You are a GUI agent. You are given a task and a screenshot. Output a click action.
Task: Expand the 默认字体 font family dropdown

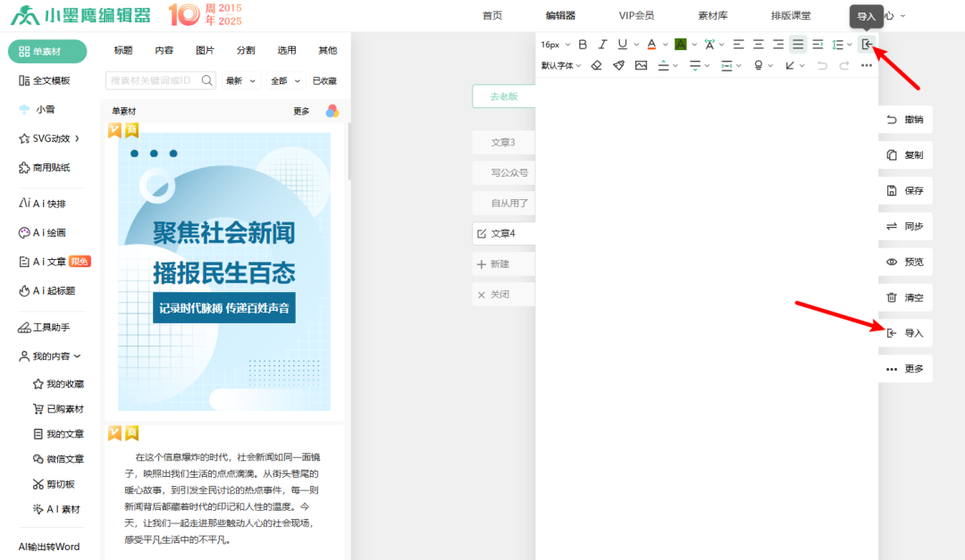tap(561, 65)
